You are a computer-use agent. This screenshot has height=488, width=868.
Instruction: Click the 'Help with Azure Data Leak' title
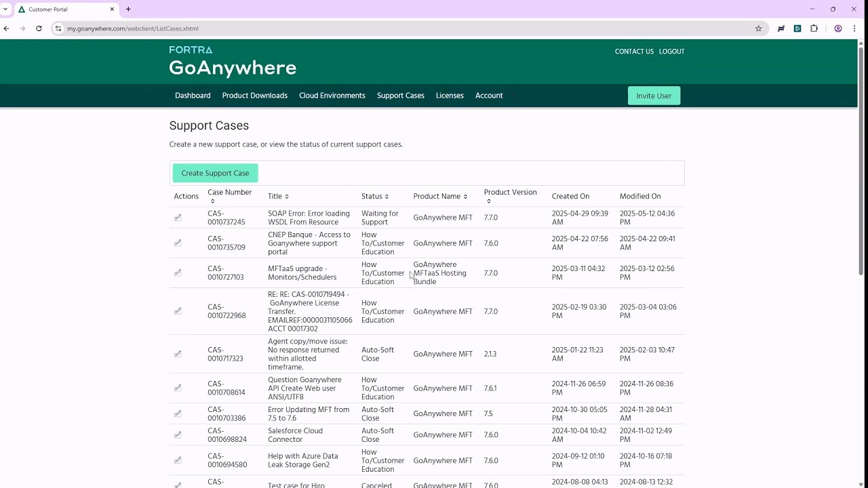point(302,460)
